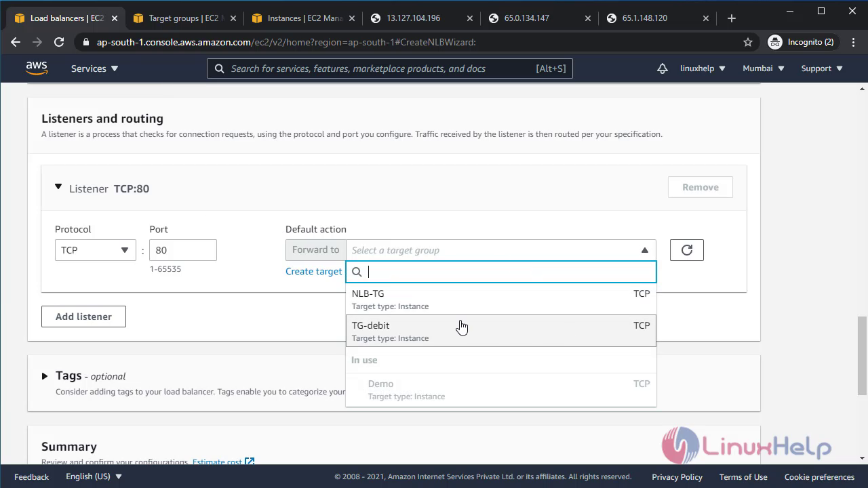Collapse the Listener TCP:80 section

pos(58,187)
